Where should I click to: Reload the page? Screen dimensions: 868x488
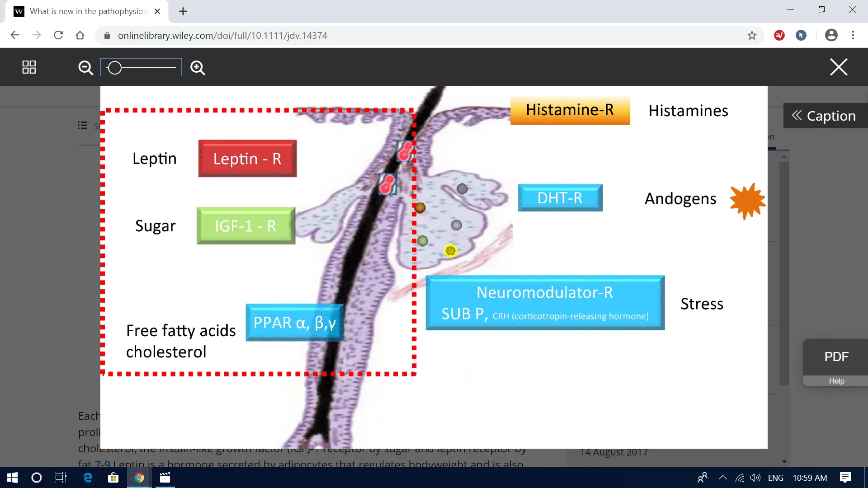pos(58,35)
